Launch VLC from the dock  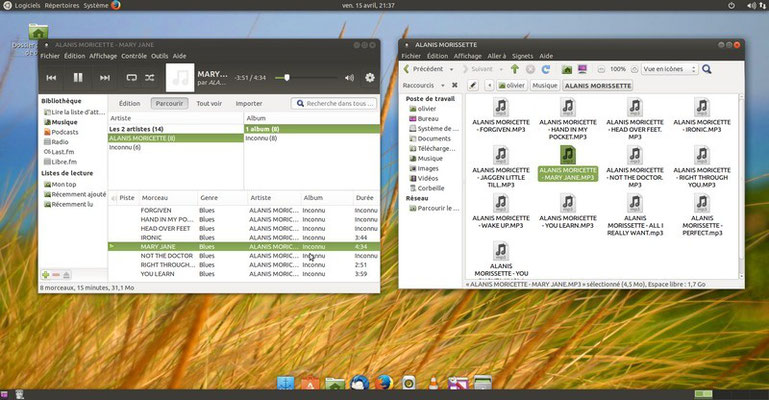point(433,382)
